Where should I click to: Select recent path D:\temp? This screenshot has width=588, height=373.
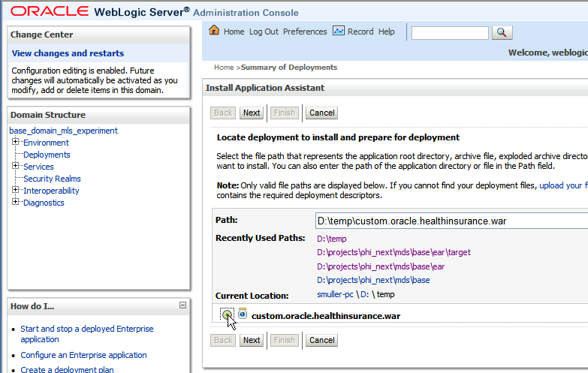[332, 239]
